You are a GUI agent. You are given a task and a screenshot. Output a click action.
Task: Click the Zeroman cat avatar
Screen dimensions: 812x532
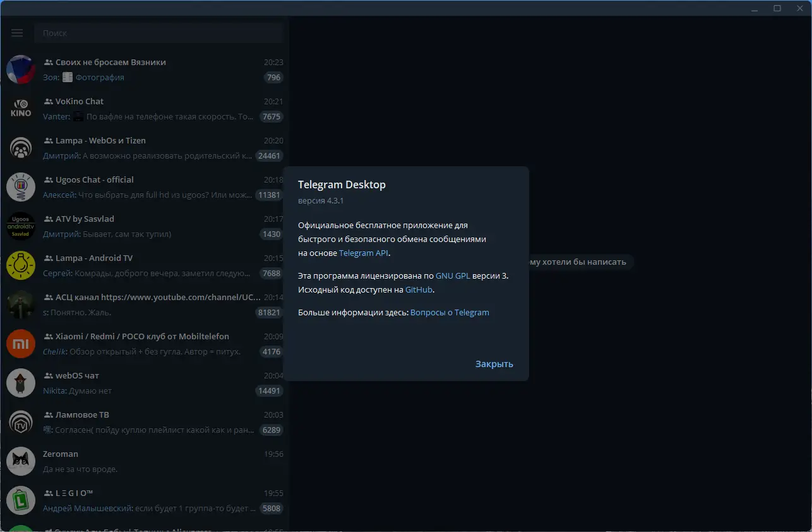[x=20, y=461]
